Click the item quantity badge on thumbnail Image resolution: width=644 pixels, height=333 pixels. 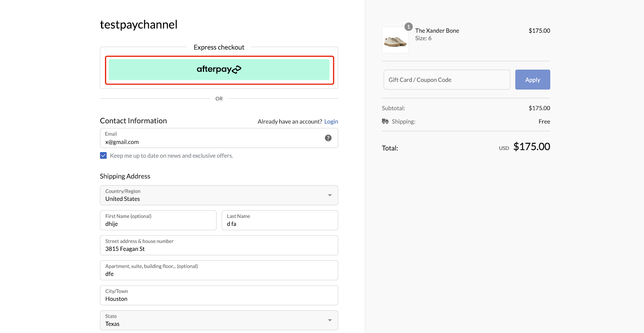click(409, 27)
